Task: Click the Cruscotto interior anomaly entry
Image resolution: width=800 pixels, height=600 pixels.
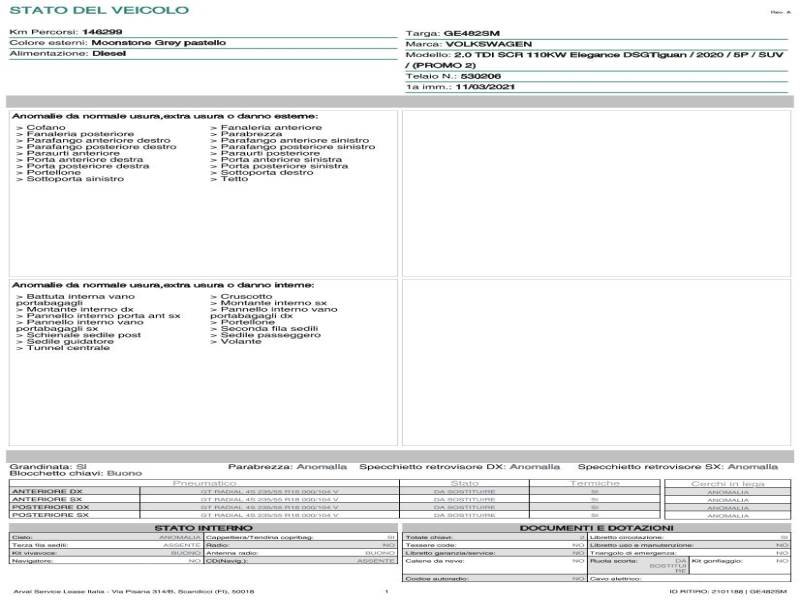Action: pyautogui.click(x=244, y=297)
